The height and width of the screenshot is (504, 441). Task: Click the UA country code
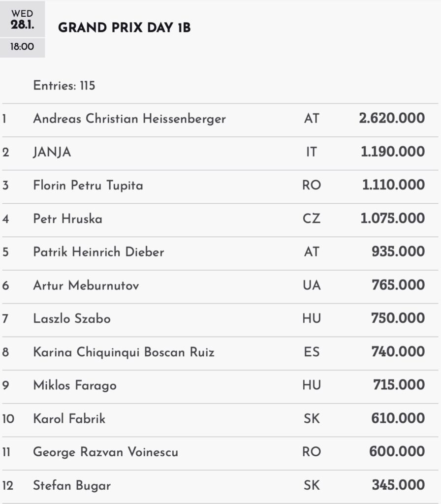pos(312,285)
